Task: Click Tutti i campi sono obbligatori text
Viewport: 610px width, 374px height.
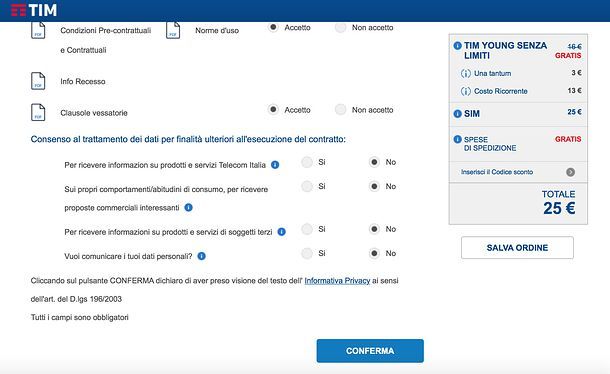Action: [79, 317]
